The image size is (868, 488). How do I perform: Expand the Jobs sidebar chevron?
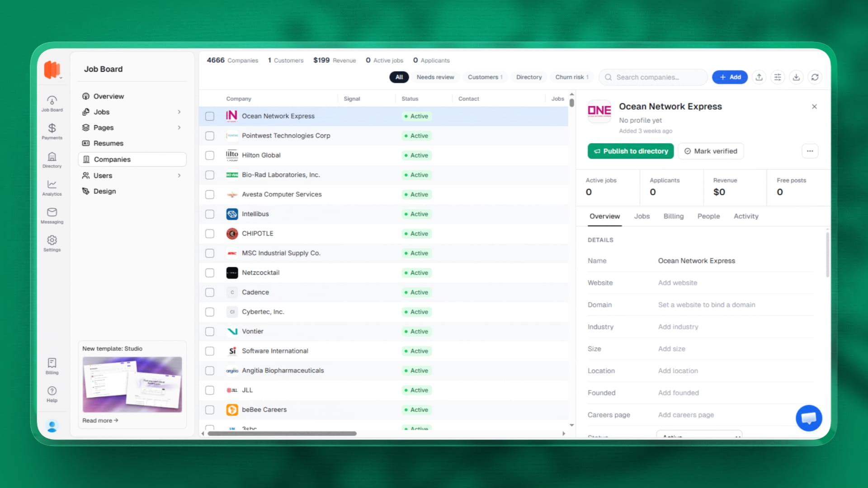[179, 112]
